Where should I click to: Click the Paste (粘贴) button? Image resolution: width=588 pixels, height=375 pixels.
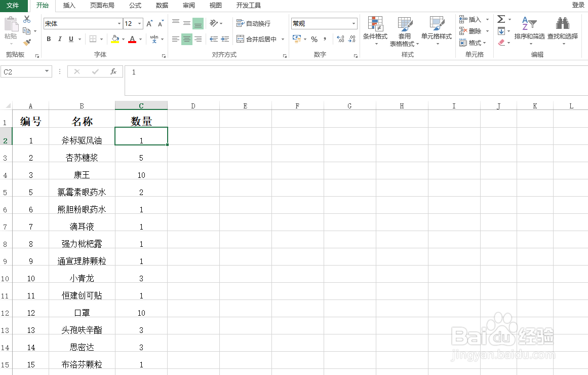11,28
